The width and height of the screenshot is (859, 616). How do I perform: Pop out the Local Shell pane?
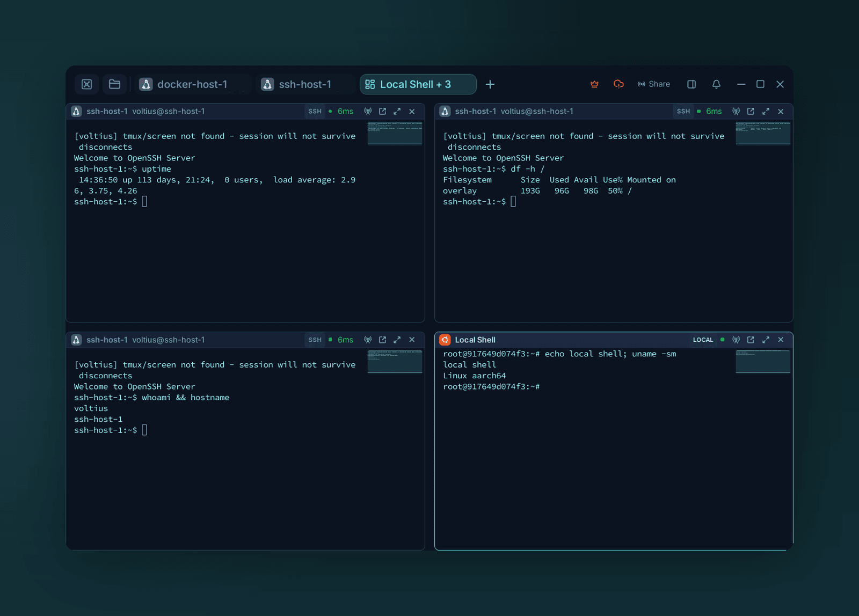pyautogui.click(x=751, y=340)
